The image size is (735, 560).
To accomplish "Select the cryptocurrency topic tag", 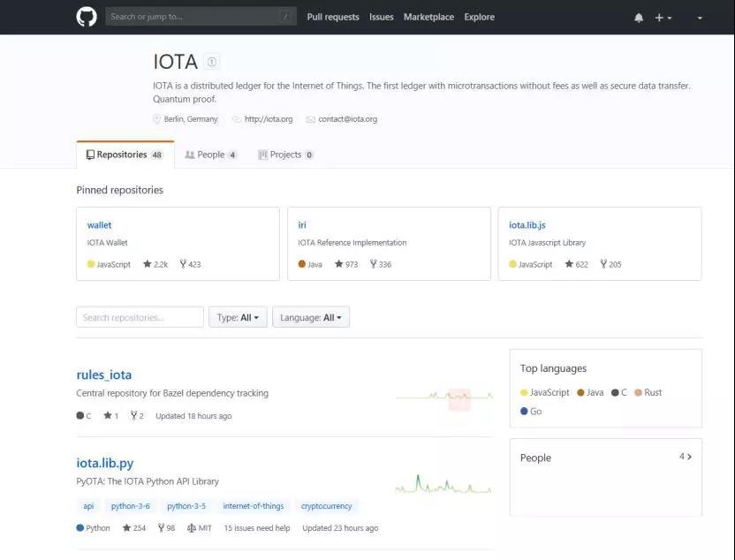I will (326, 506).
